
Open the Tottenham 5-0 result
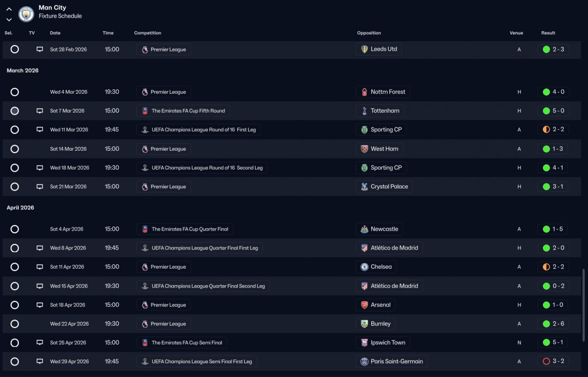click(553, 111)
